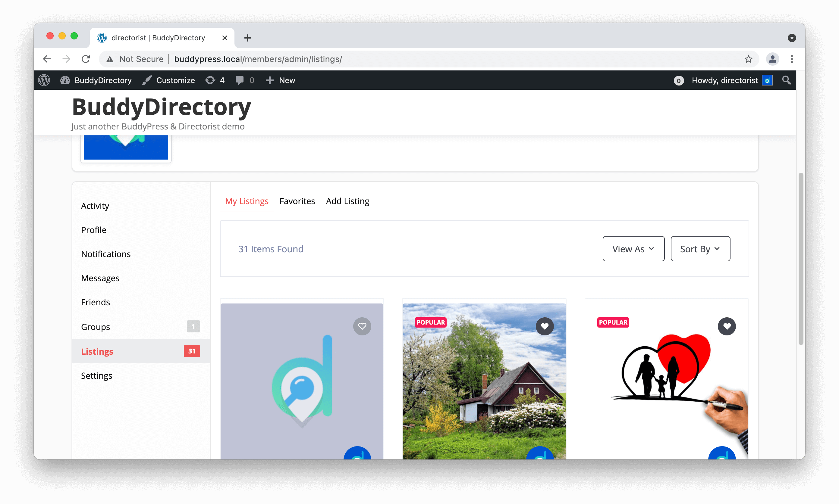
Task: Unfavorite the house listing heart icon
Action: [x=545, y=326]
